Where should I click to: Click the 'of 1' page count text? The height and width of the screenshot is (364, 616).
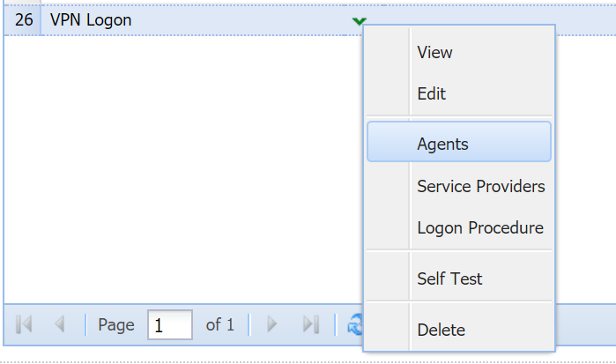click(x=220, y=325)
